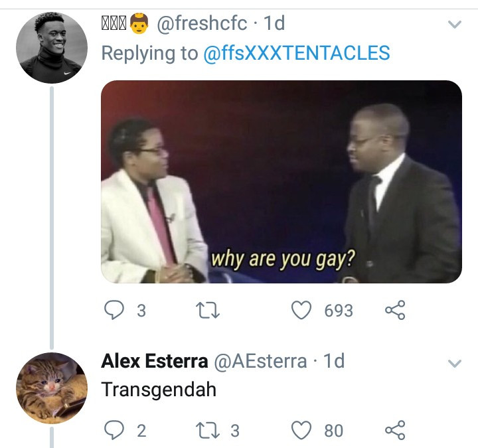Open the @AEsterra handle

click(261, 361)
